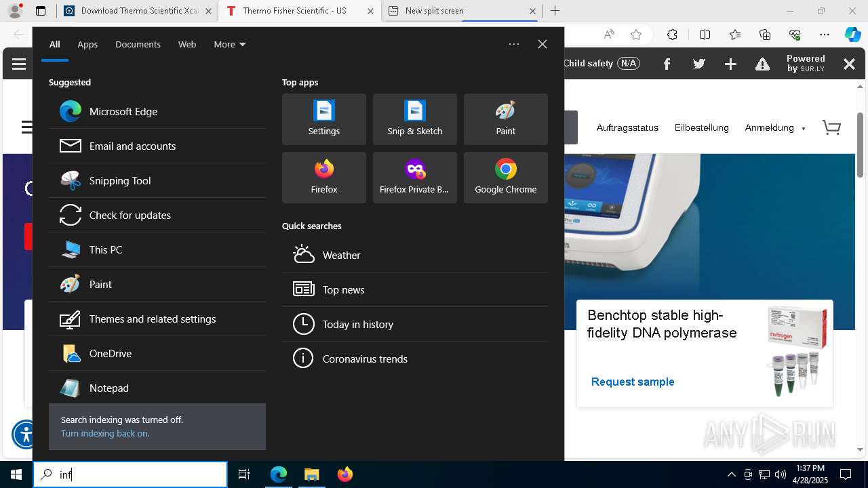Screen dimensions: 868x488
Task: Show hidden system tray icons
Action: click(732, 474)
